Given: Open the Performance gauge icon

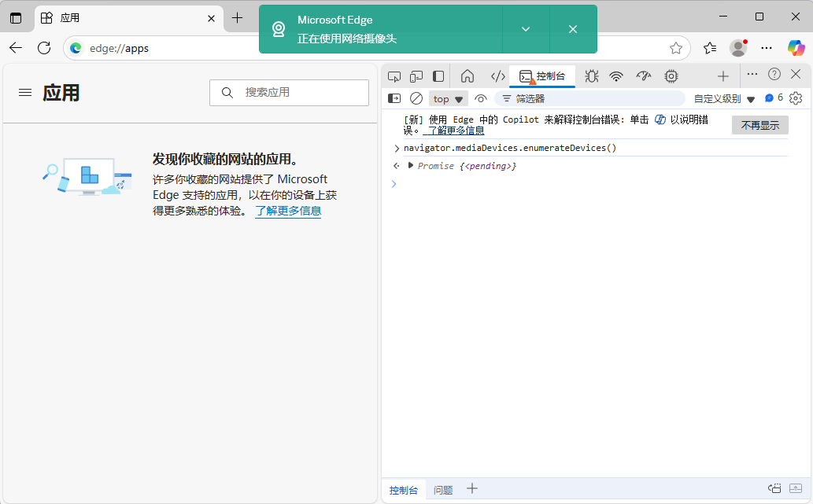Looking at the screenshot, I should 644,76.
